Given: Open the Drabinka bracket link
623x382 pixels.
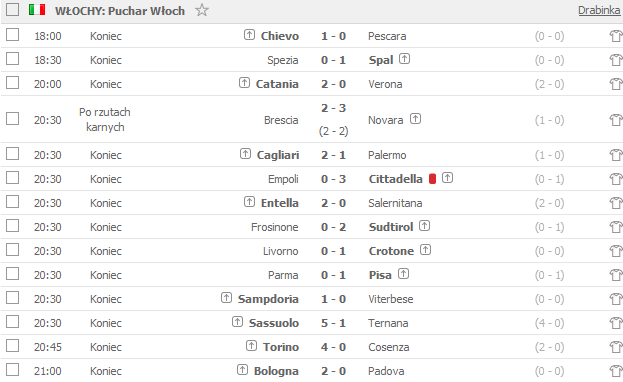Looking at the screenshot, I should tap(599, 10).
